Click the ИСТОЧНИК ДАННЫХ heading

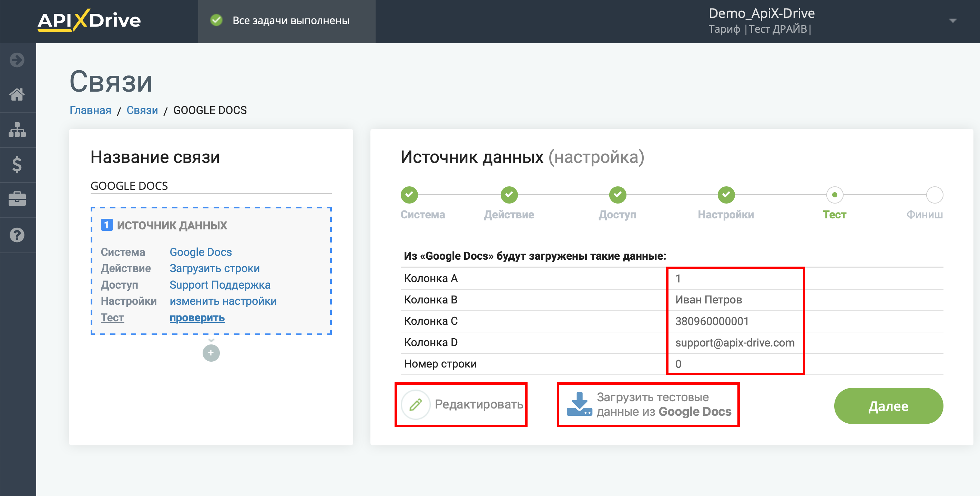(x=172, y=225)
